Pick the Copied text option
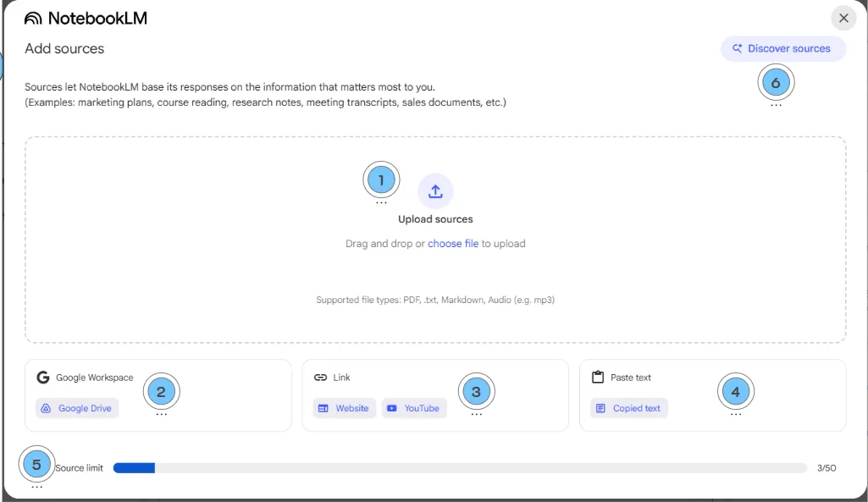868x502 pixels. coord(629,408)
